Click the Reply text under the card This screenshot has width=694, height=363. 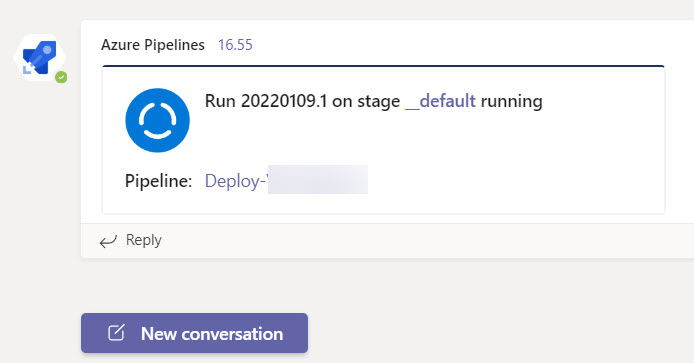click(x=144, y=240)
